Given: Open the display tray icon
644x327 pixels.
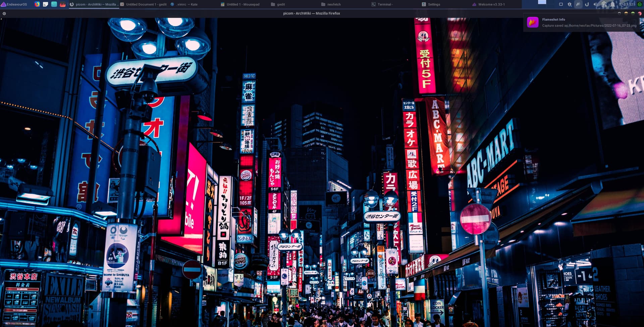Looking at the screenshot, I should tap(561, 4).
